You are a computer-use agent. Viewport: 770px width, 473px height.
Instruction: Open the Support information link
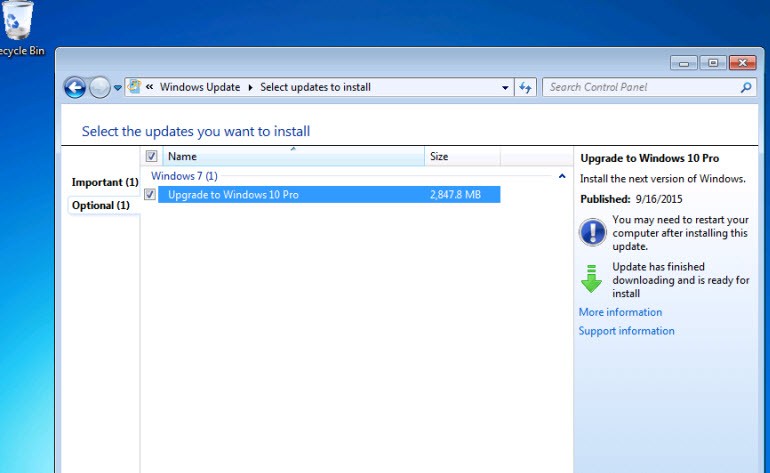click(627, 331)
